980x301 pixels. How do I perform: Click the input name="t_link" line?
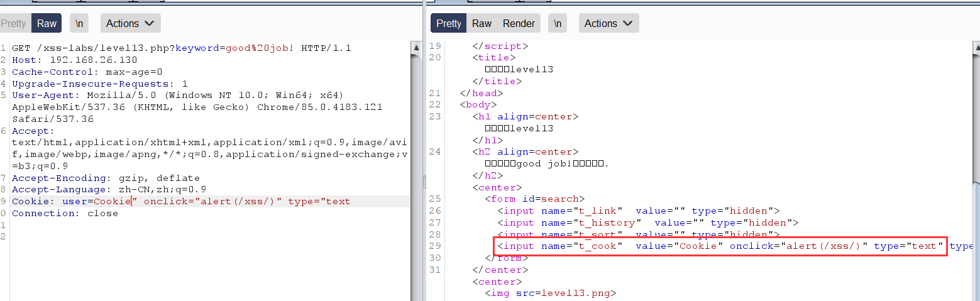click(x=639, y=211)
